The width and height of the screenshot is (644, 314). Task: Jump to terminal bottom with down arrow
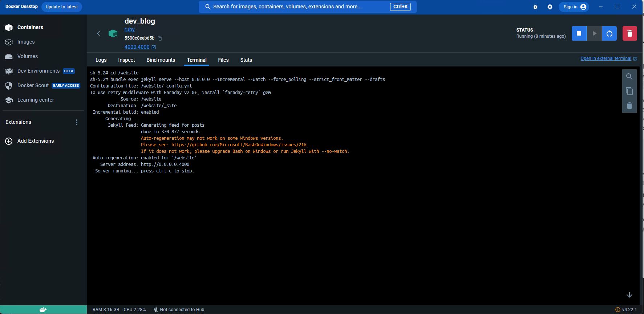point(629,295)
